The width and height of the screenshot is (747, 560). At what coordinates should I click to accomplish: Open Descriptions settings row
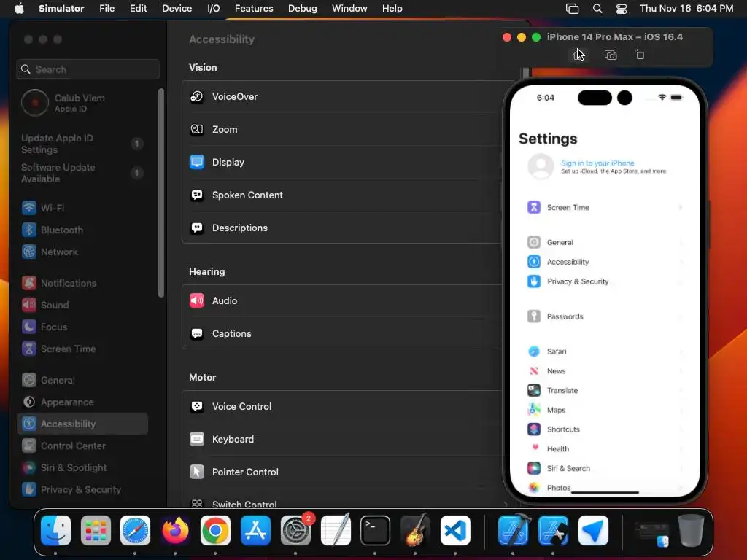[x=341, y=228]
